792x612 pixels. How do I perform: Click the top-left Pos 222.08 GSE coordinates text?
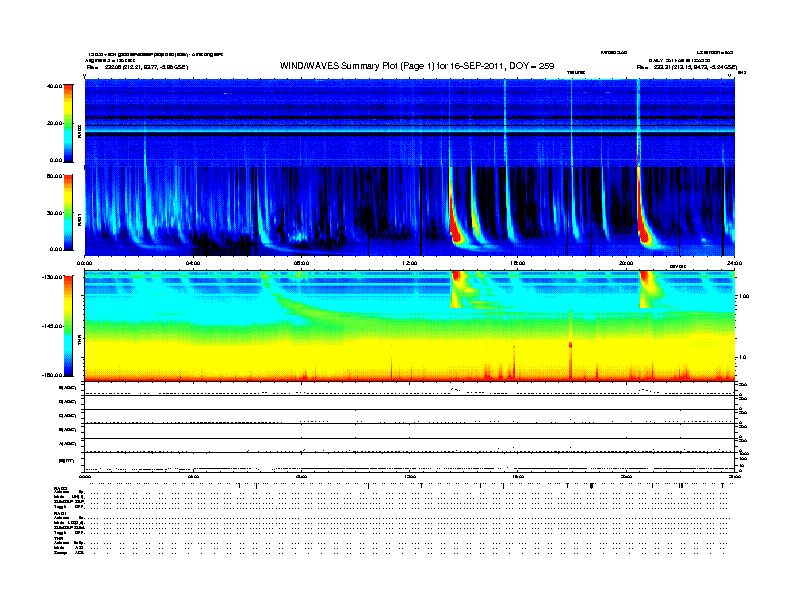[x=137, y=67]
